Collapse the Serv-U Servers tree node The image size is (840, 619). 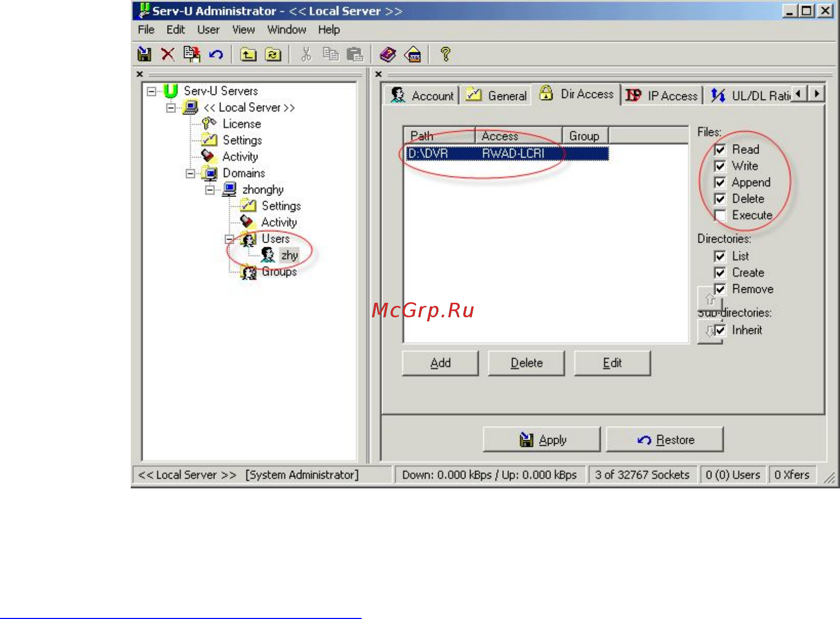tap(151, 92)
